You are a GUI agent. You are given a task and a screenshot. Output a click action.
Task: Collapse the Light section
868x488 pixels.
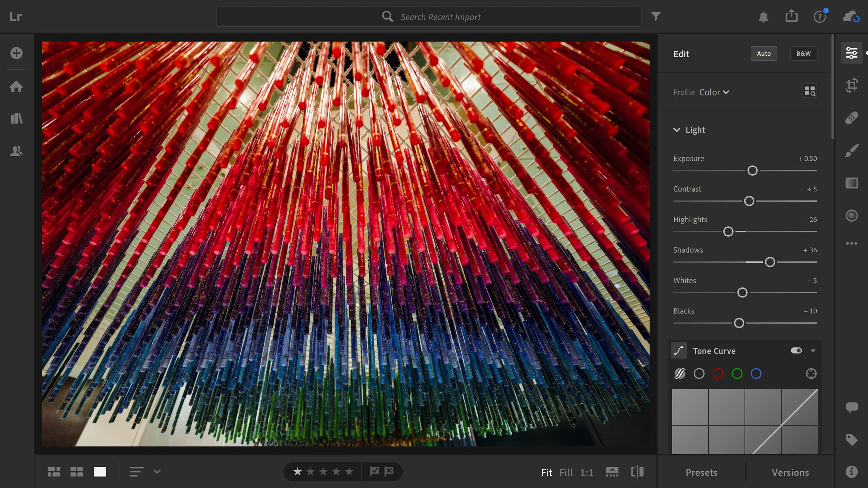tap(677, 130)
